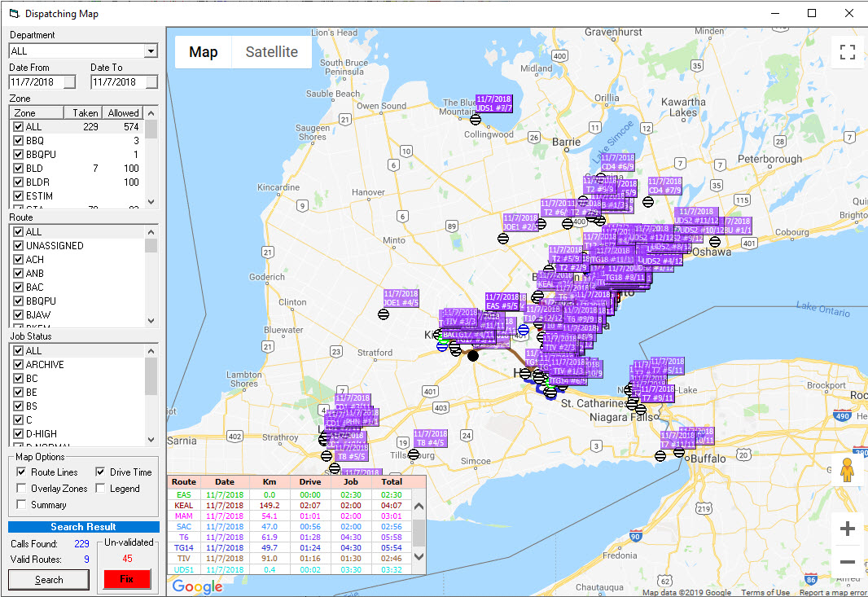Sort by the Allowed column header
The height and width of the screenshot is (597, 868).
coord(123,113)
